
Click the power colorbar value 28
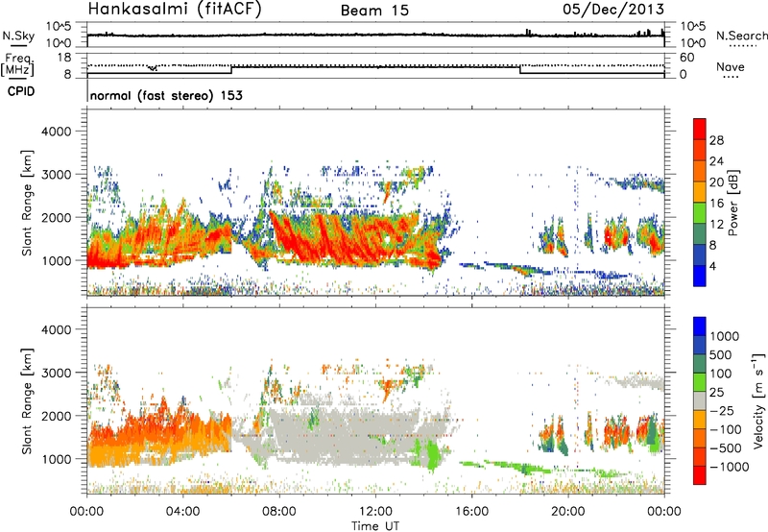(716, 140)
